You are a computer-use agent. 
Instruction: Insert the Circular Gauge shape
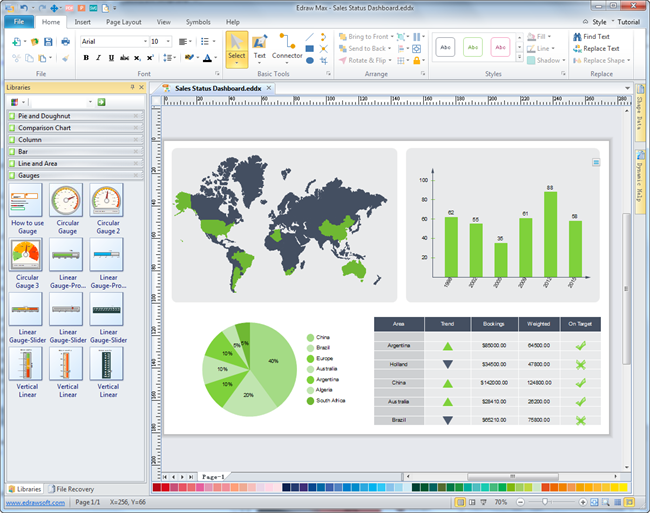(67, 208)
